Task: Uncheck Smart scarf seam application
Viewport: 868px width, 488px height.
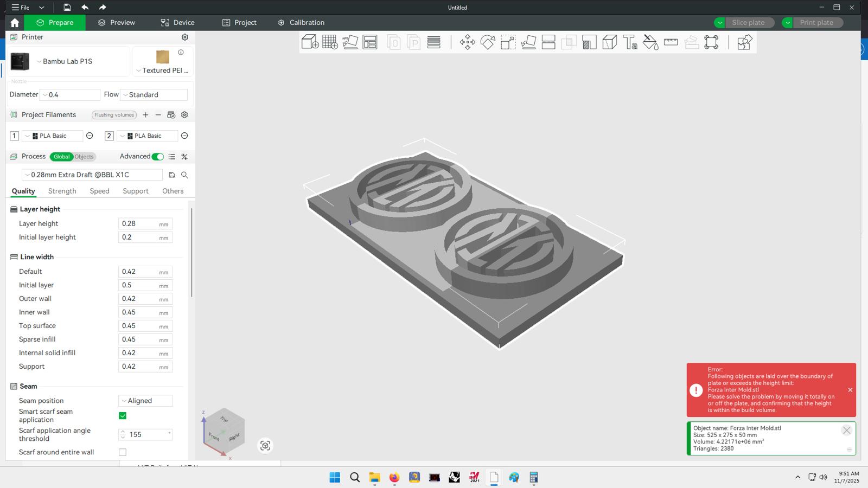Action: tap(123, 416)
